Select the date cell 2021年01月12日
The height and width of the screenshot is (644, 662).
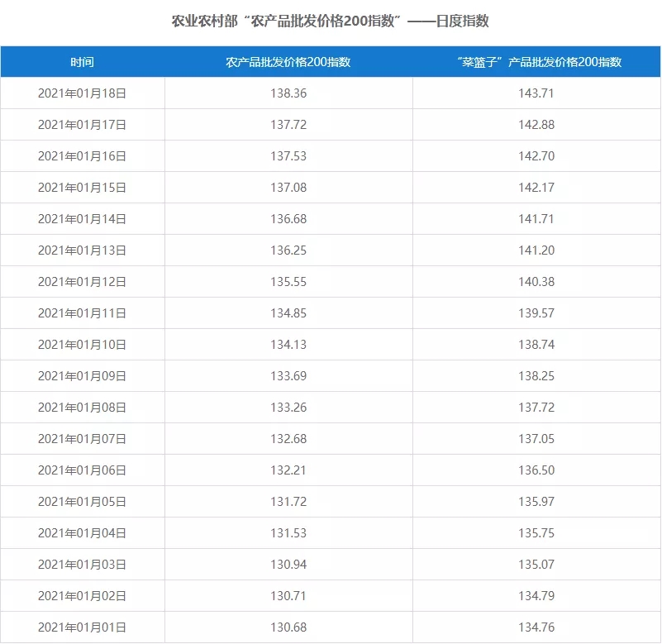[82, 282]
